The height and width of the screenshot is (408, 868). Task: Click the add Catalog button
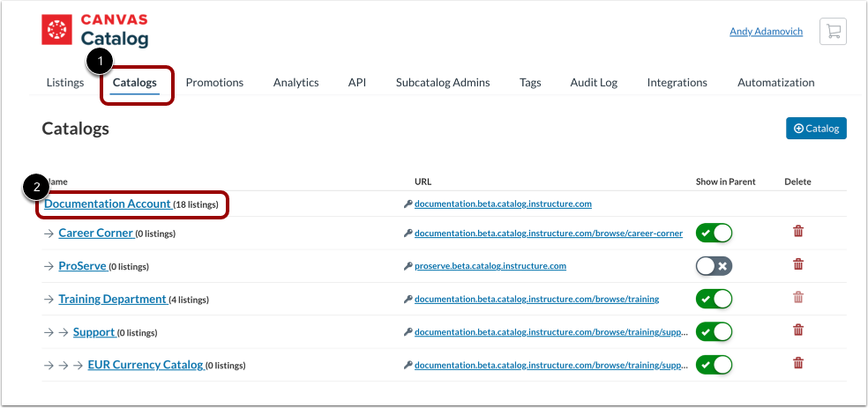[x=816, y=129]
